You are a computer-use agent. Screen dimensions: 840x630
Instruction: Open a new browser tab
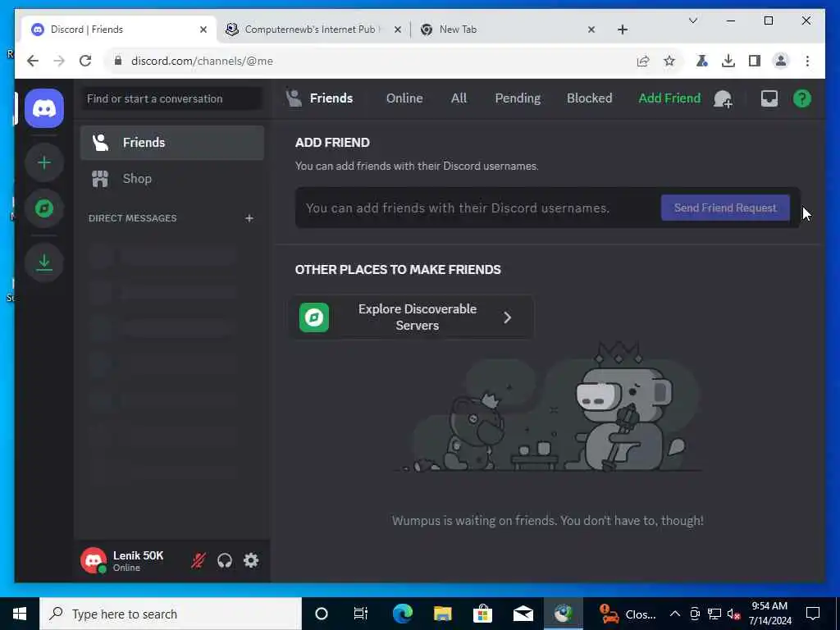[623, 30]
